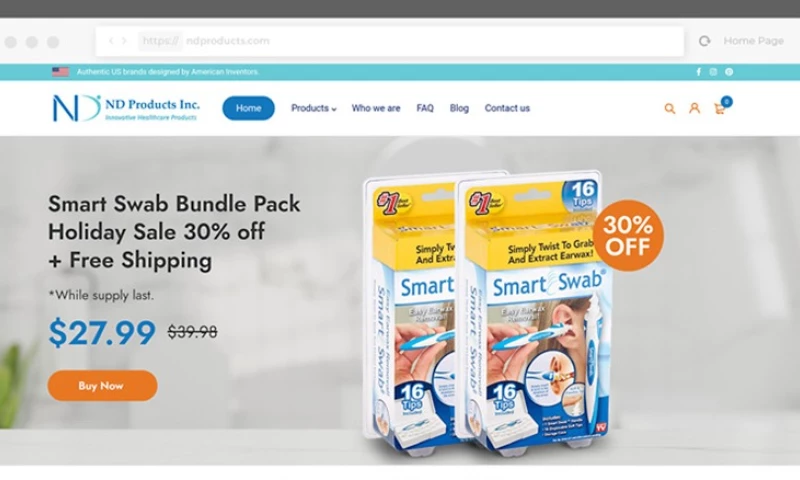Focus the ndproducts.com address bar
Screen dimensions: 800x480
point(389,41)
